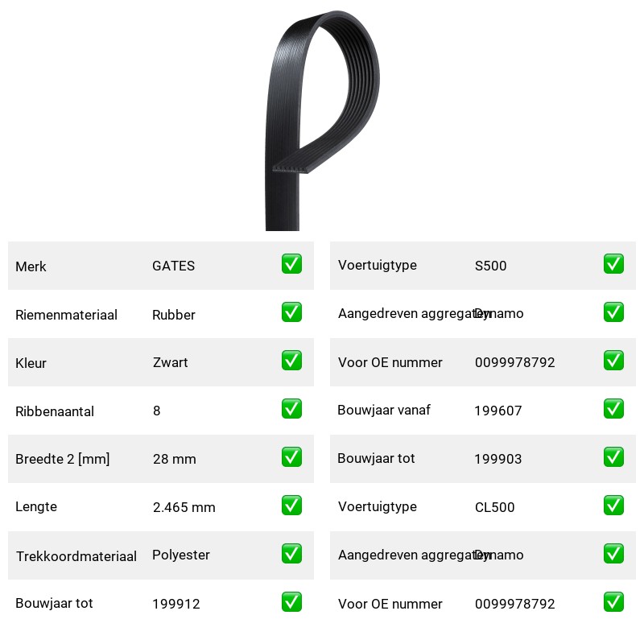Click the checkmark for Voertuigtype S500
This screenshot has height=644, width=644.
point(613,264)
